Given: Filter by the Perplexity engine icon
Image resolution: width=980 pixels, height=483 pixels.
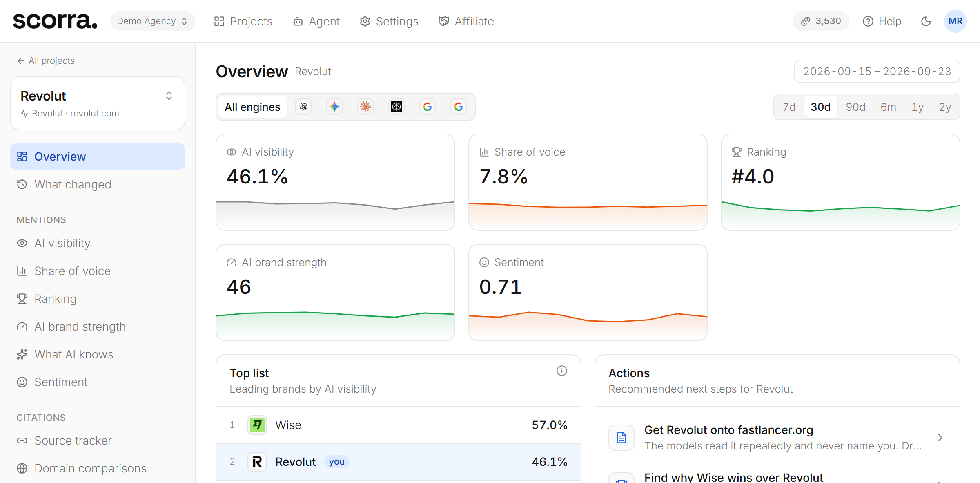Looking at the screenshot, I should pos(396,107).
